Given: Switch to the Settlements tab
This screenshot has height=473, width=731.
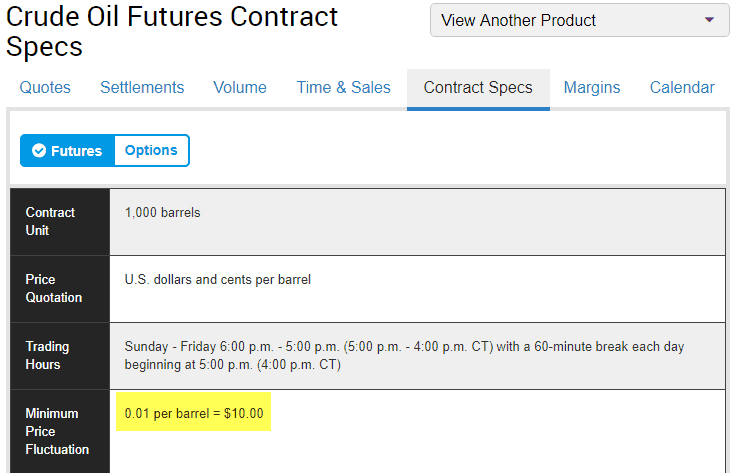Looking at the screenshot, I should [142, 87].
